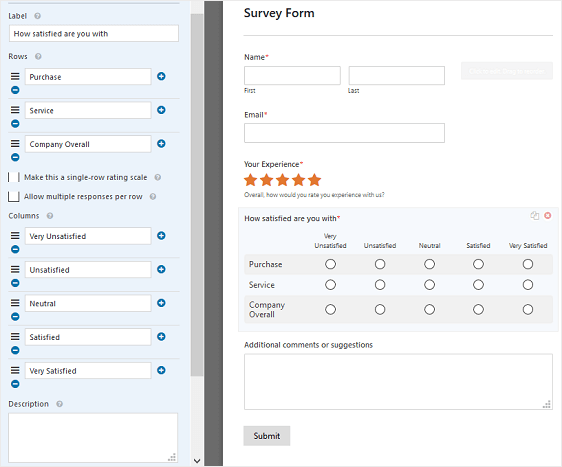
Task: Rate experience with the fifth star
Action: coord(314,180)
